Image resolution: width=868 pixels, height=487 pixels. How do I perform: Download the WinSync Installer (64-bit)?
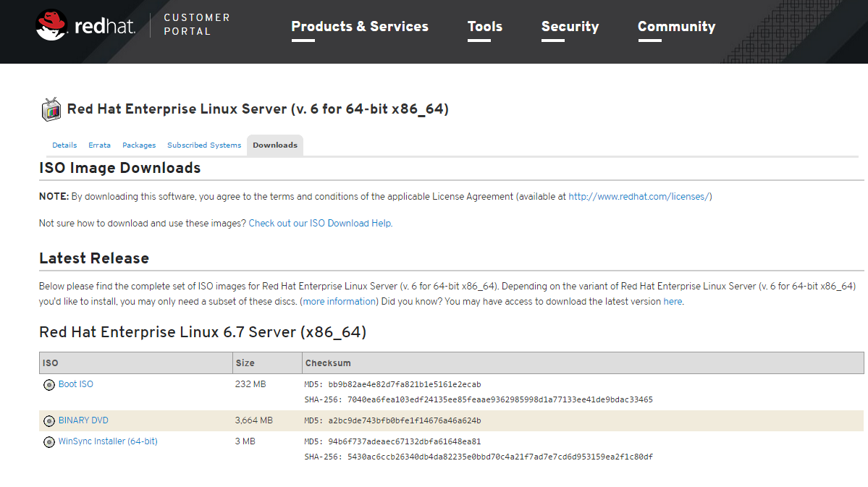click(x=108, y=441)
